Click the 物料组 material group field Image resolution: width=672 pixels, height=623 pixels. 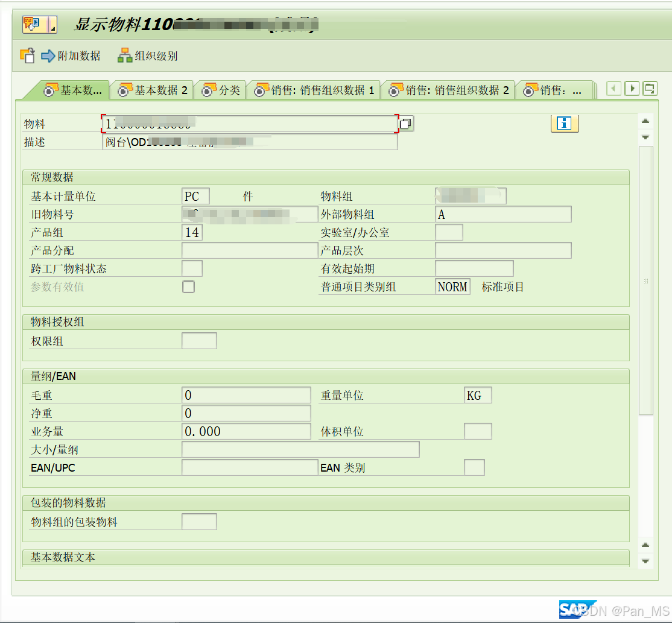click(x=471, y=196)
